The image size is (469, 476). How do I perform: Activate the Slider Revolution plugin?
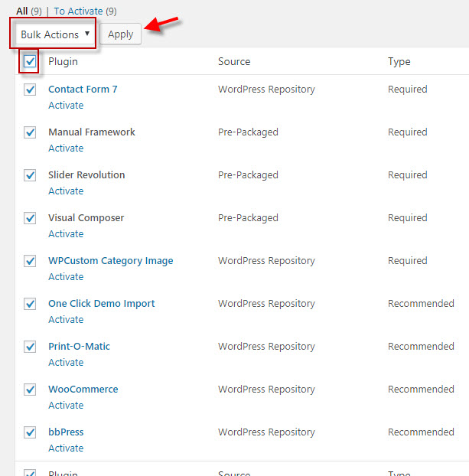(x=66, y=191)
